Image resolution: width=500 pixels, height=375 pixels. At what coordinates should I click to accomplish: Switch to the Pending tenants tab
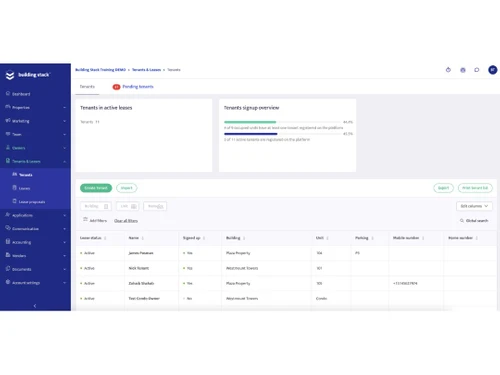[133, 87]
